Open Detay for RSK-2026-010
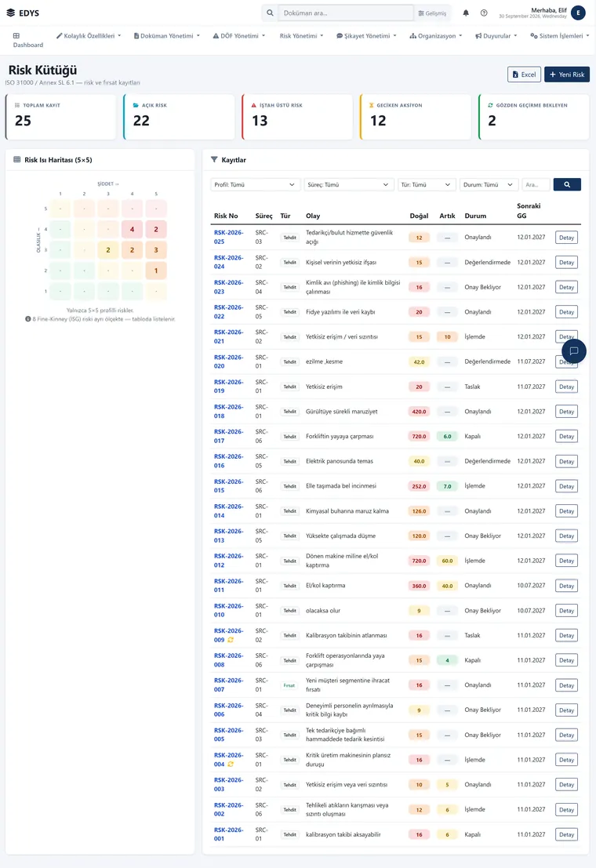The width and height of the screenshot is (596, 868). [x=567, y=611]
